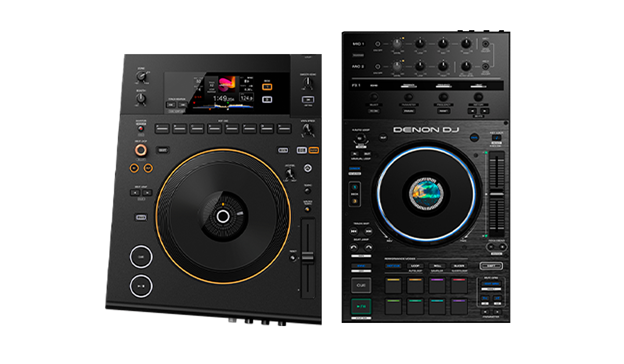624x364 pixels.
Task: Switch to ROLL performance mode
Action: 438,266
